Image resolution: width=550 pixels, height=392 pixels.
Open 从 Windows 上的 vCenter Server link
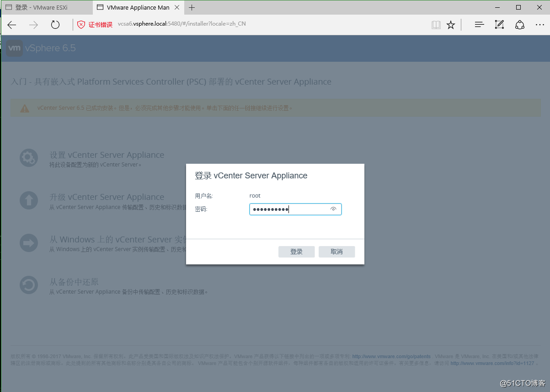[x=117, y=239]
